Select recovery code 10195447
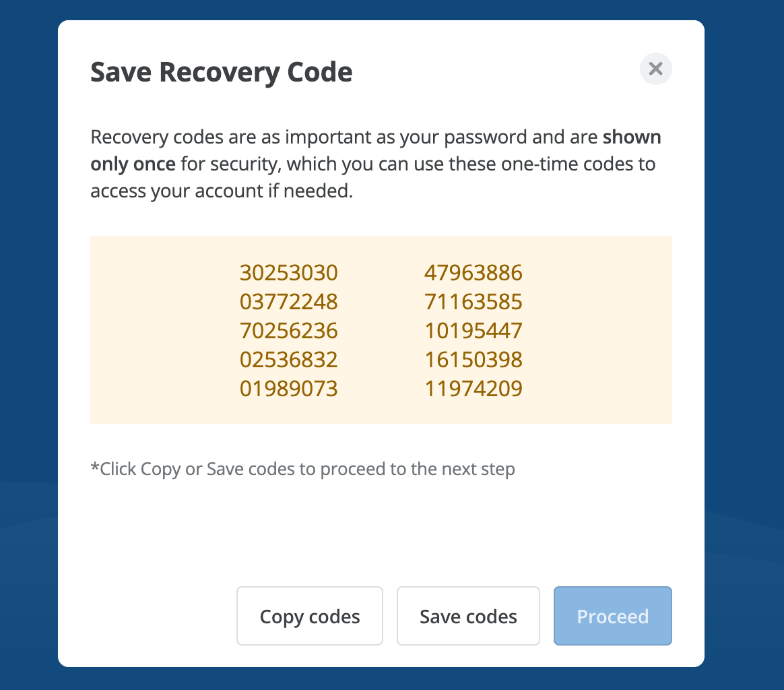Viewport: 784px width, 690px height. coord(473,331)
